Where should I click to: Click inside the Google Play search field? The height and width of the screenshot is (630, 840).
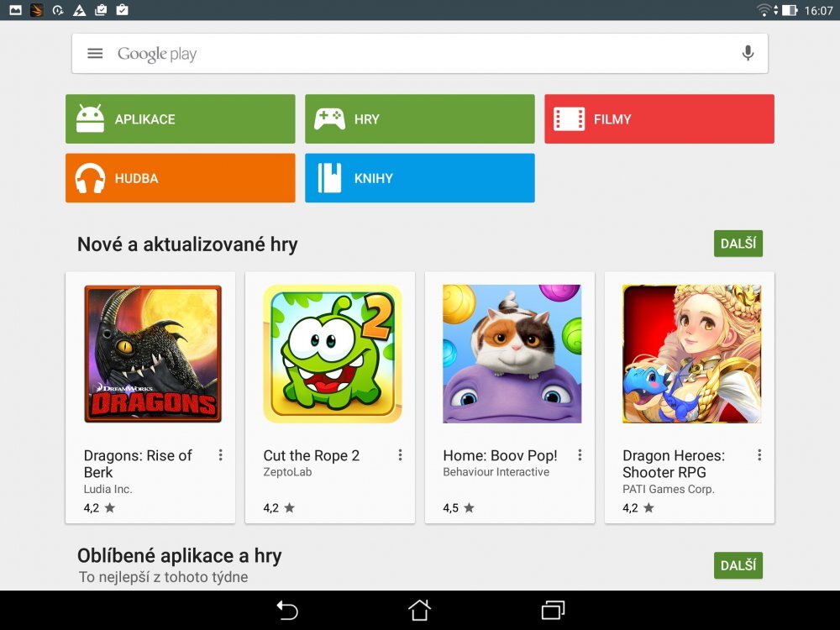click(378, 52)
